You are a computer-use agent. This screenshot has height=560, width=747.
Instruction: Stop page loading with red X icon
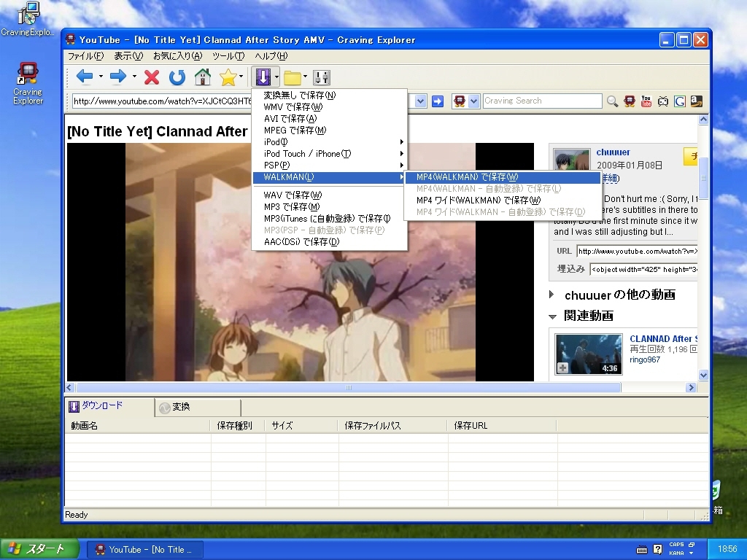(152, 77)
